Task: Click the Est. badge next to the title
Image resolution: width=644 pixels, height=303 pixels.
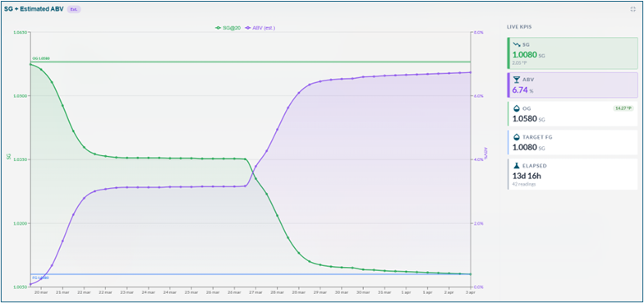Action: point(74,9)
